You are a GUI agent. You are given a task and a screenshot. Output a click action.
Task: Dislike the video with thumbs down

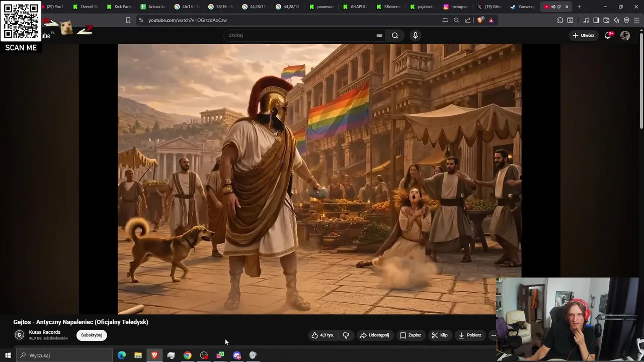tap(346, 335)
